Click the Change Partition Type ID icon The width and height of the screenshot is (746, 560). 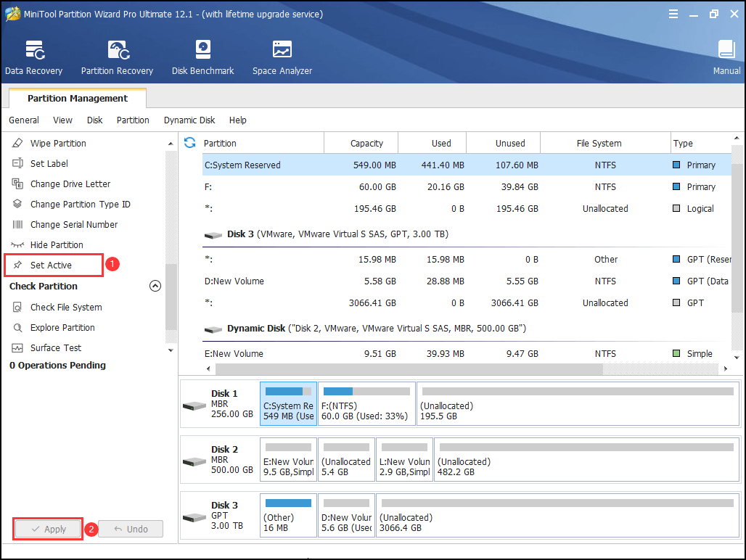17,204
